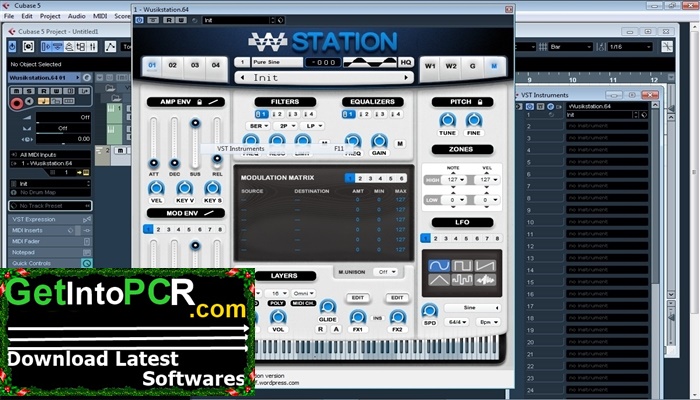Click the AMP ENV lock icon
The width and height of the screenshot is (700, 400).
click(x=200, y=102)
